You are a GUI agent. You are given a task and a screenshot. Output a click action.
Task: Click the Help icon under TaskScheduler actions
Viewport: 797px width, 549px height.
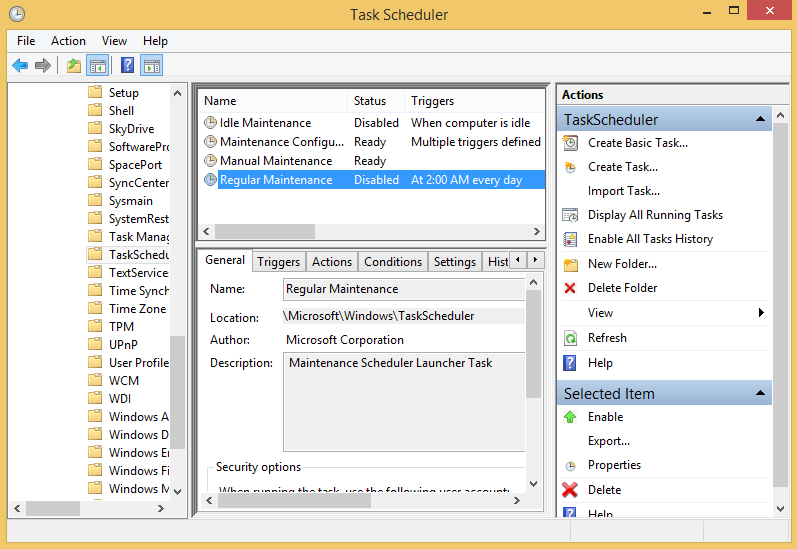pyautogui.click(x=570, y=363)
